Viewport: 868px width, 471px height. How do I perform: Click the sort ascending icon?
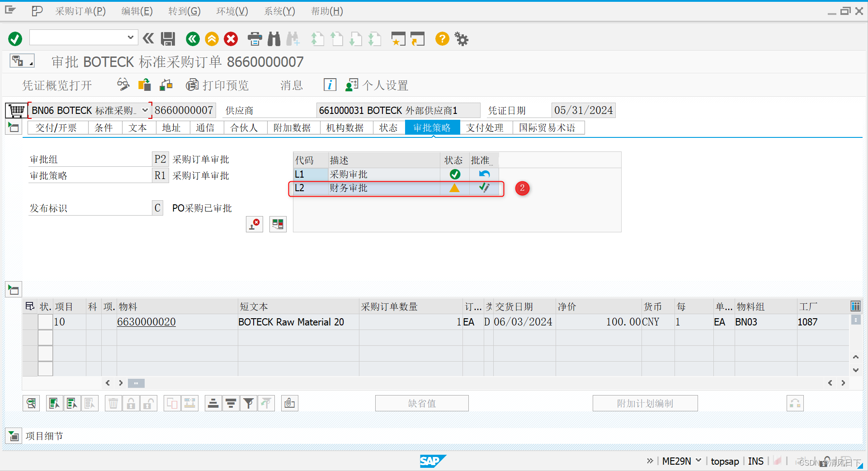coord(213,403)
